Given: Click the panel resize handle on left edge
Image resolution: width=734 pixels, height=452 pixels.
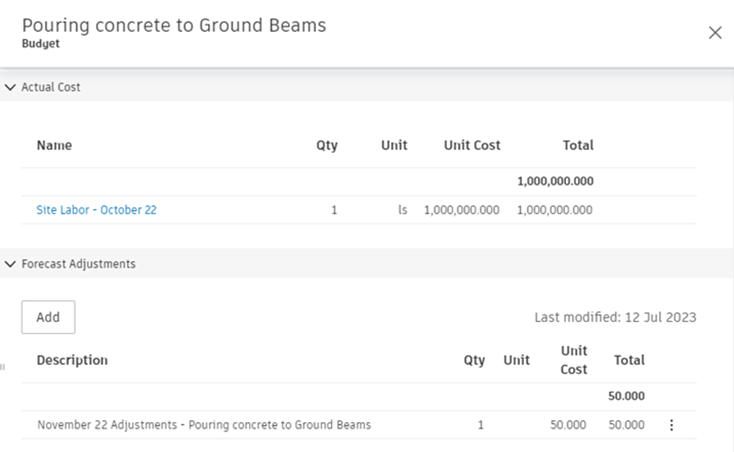Looking at the screenshot, I should coord(3,367).
